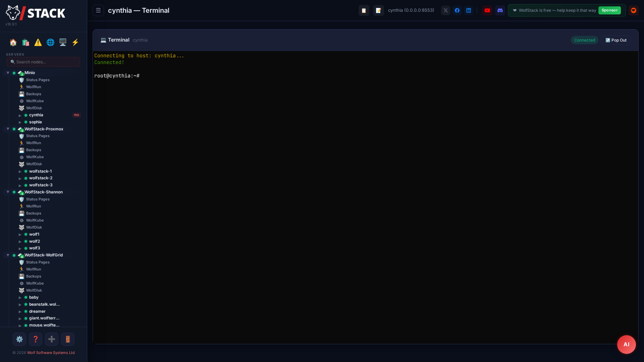Viewport: 644px width, 362px height.
Task: Select the wolf1 node
Action: click(34, 234)
